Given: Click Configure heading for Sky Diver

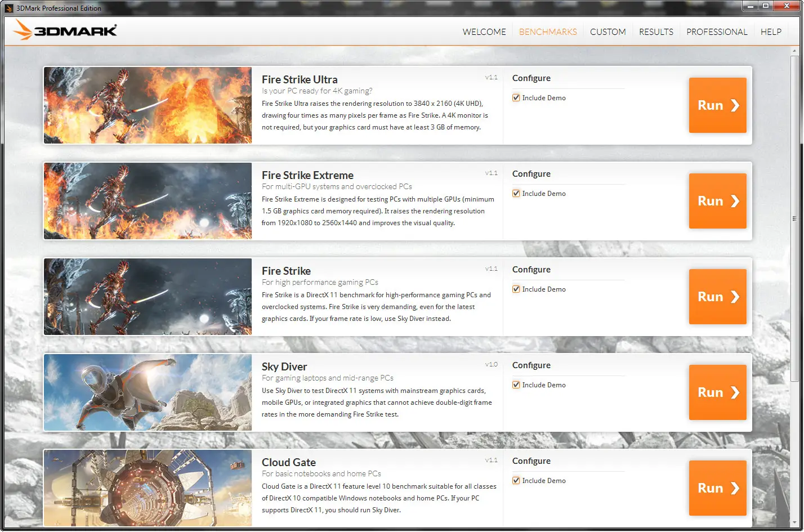Looking at the screenshot, I should 531,365.
